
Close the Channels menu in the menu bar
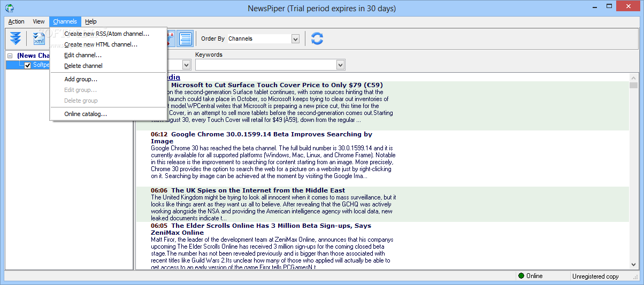[x=65, y=21]
